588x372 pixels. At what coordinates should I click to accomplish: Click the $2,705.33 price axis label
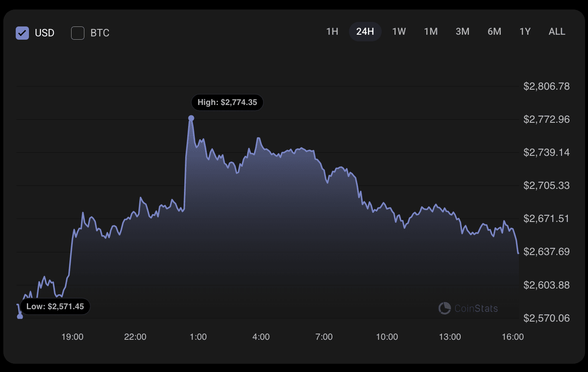pos(547,186)
